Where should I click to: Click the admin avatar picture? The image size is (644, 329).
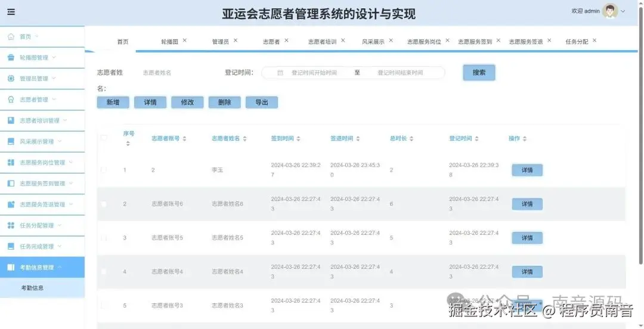point(610,11)
